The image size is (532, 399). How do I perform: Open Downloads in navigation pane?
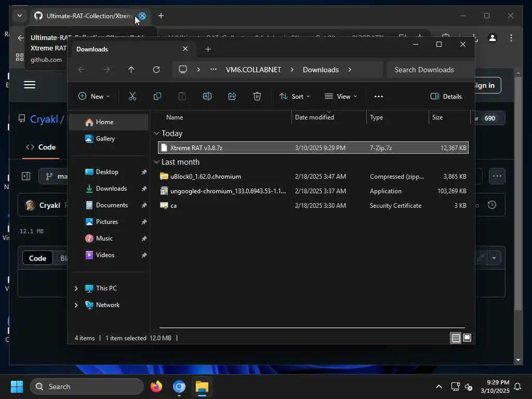109,189
